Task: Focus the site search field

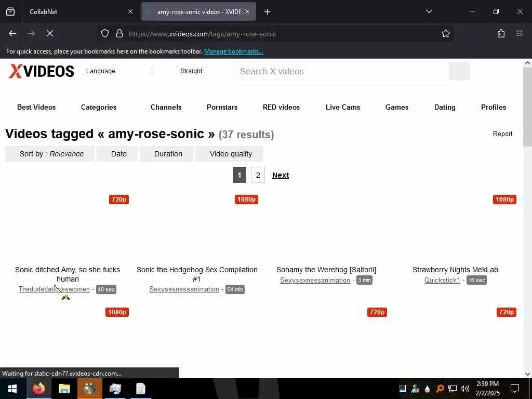Action: [x=341, y=71]
